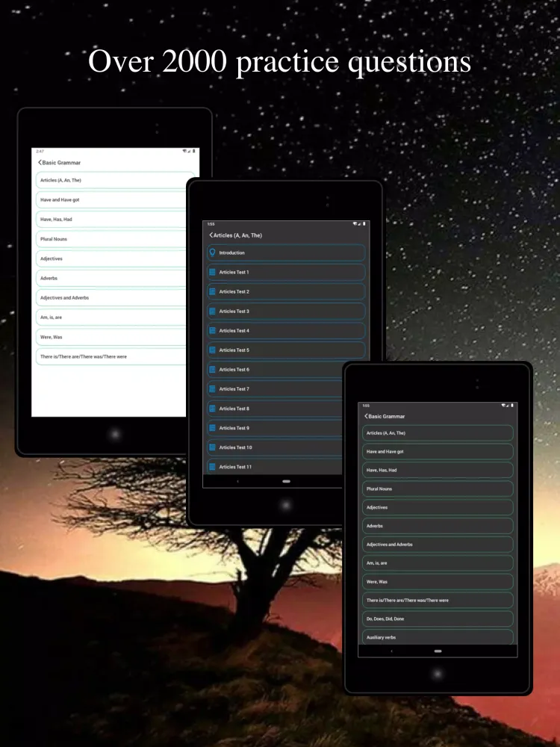Open Have and Have got on white tablet
The height and width of the screenshot is (747, 560).
pos(111,199)
